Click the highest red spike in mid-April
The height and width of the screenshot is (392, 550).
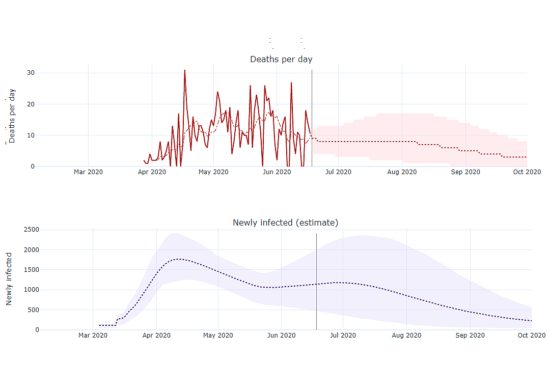[x=185, y=71]
